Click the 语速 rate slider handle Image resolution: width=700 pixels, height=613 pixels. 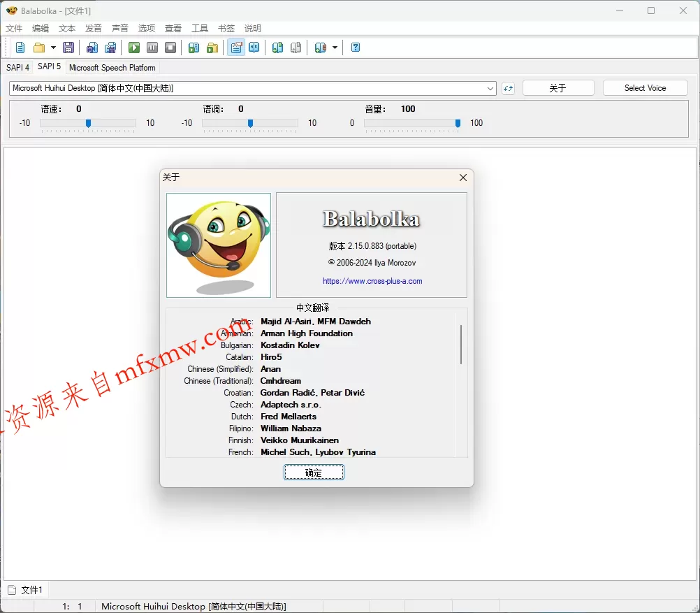(x=89, y=123)
